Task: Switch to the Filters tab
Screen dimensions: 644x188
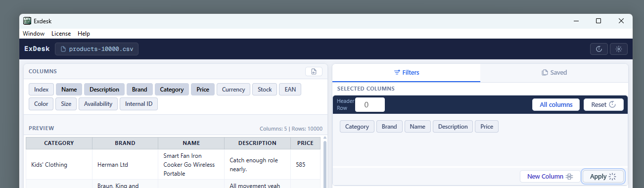Action: click(406, 72)
